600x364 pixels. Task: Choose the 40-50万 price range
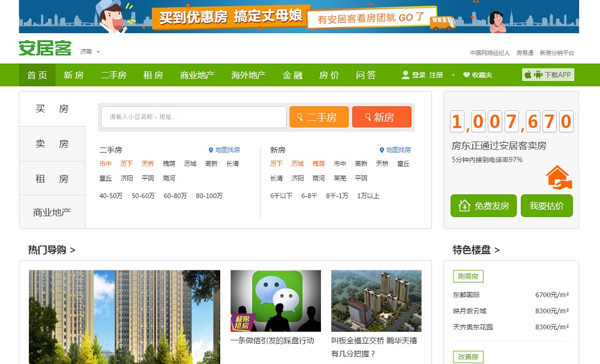[x=110, y=195]
